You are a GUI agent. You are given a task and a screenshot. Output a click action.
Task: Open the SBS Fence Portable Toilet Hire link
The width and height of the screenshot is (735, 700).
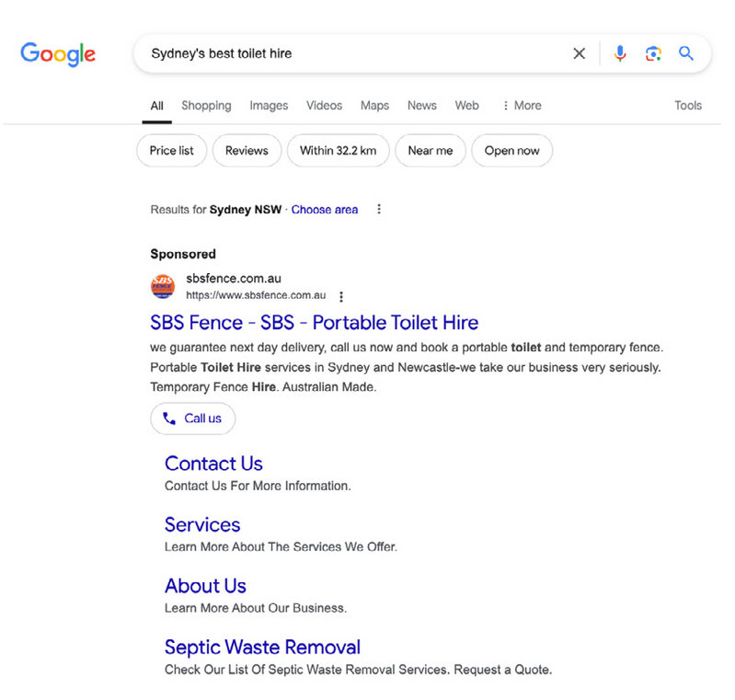(314, 323)
